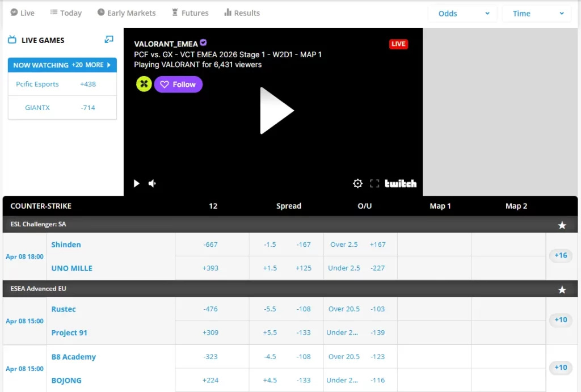Select Shinden spread -1.5 at -167
The image size is (581, 392).
pos(287,245)
